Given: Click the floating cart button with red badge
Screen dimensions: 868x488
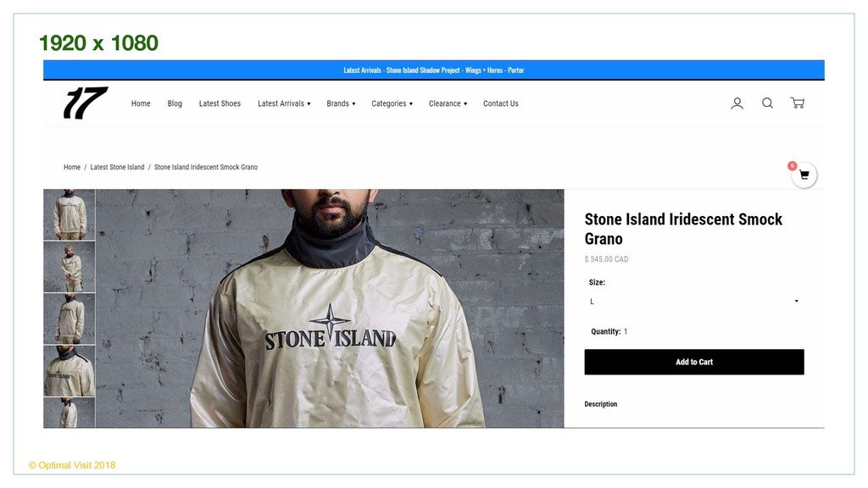Looking at the screenshot, I should coord(804,175).
